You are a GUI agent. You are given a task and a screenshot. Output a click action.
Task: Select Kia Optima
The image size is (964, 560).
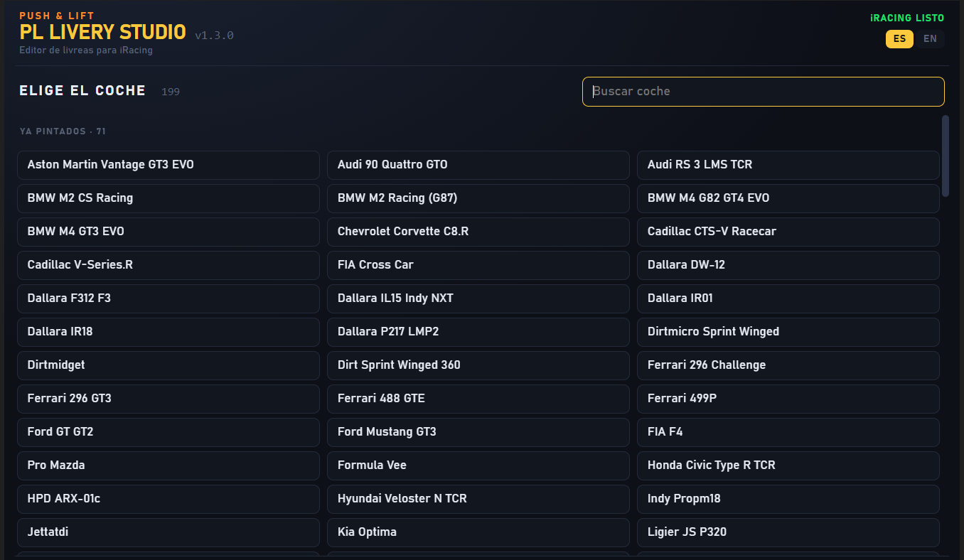[478, 532]
